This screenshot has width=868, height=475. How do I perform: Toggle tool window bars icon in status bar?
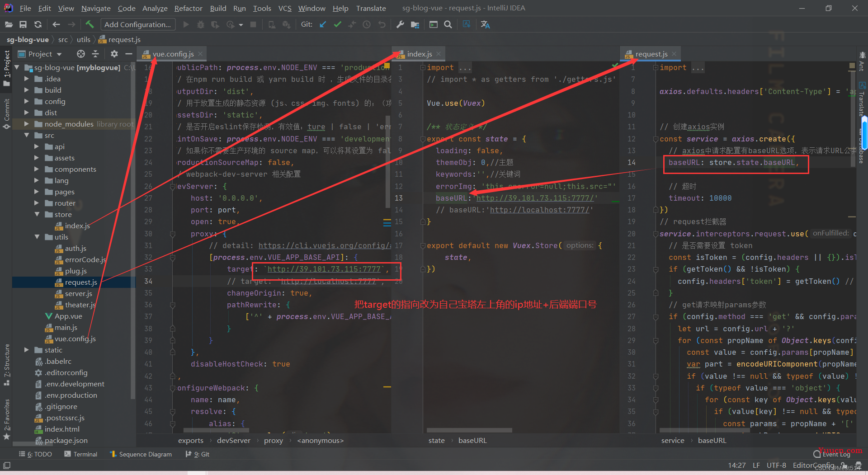pyautogui.click(x=7, y=465)
